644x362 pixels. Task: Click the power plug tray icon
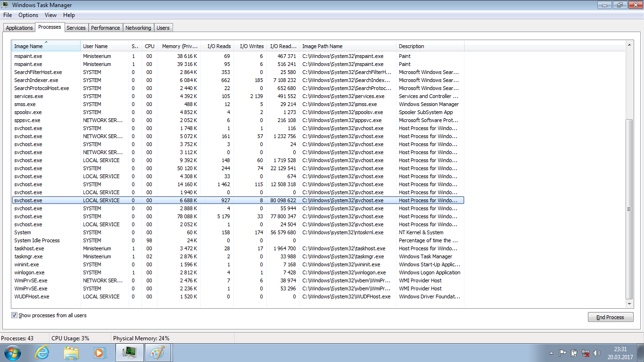[x=574, y=353]
